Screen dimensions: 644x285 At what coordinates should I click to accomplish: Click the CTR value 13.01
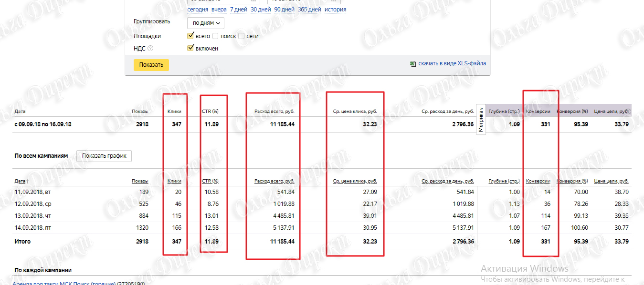point(211,216)
